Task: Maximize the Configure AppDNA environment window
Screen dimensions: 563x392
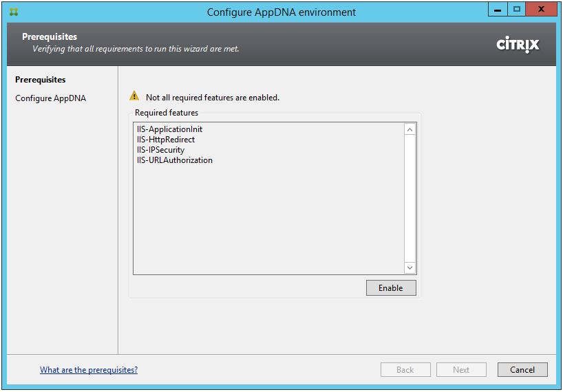Action: tap(516, 10)
